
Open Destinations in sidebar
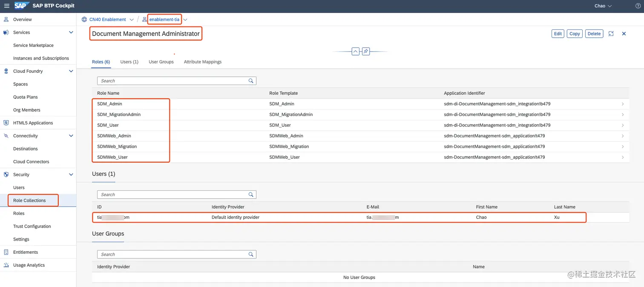(x=26, y=149)
